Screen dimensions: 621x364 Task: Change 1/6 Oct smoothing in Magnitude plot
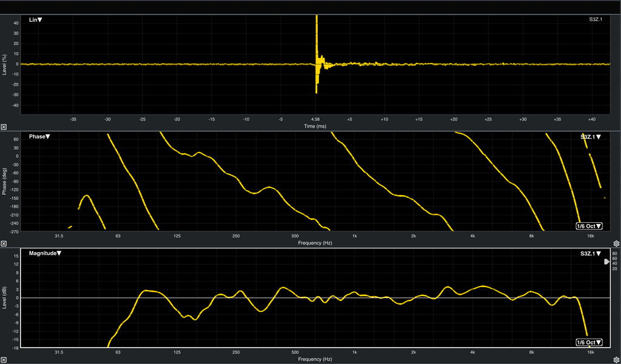pos(589,342)
